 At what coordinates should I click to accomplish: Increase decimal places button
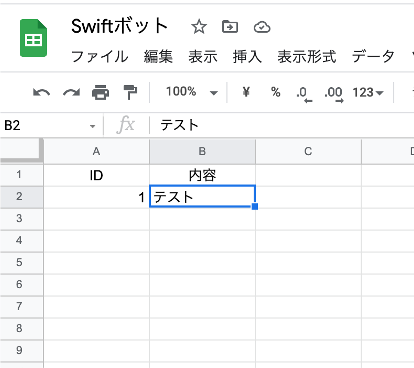tap(334, 94)
